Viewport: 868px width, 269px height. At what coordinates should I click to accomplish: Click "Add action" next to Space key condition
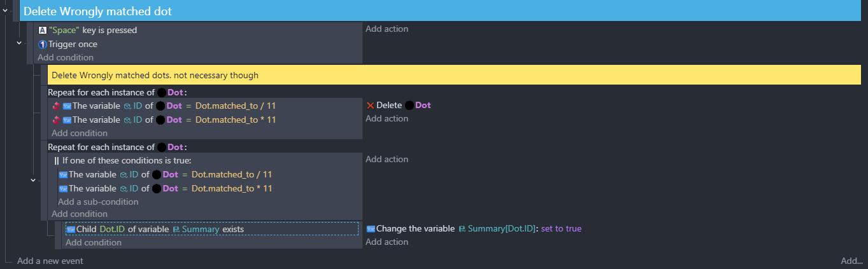[x=387, y=29]
